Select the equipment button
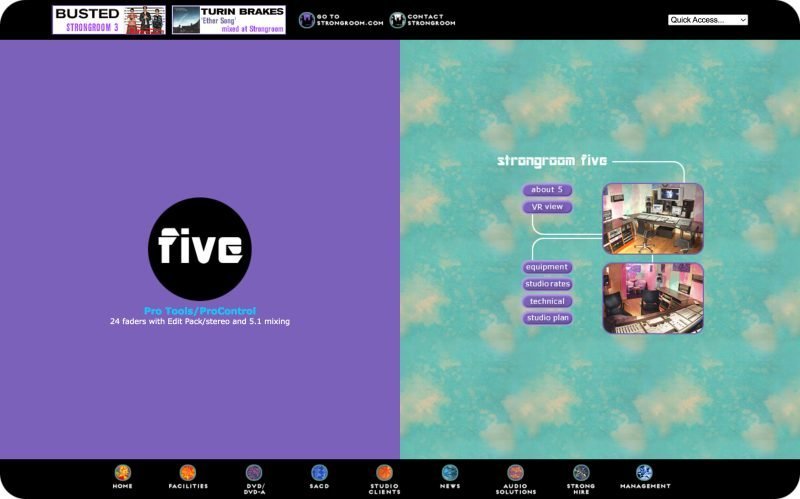Viewport: 800px width, 499px height. coord(547,267)
